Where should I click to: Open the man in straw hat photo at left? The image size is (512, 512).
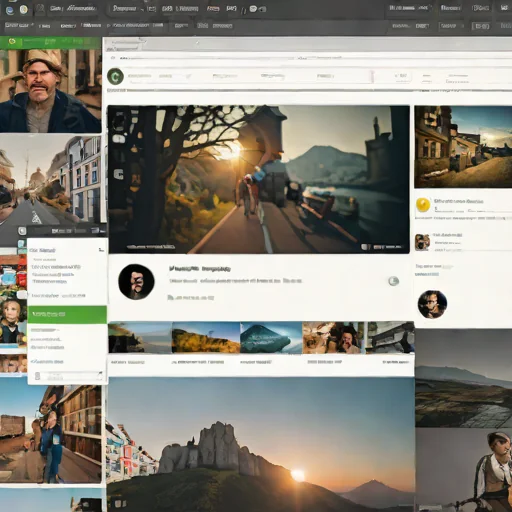click(51, 91)
